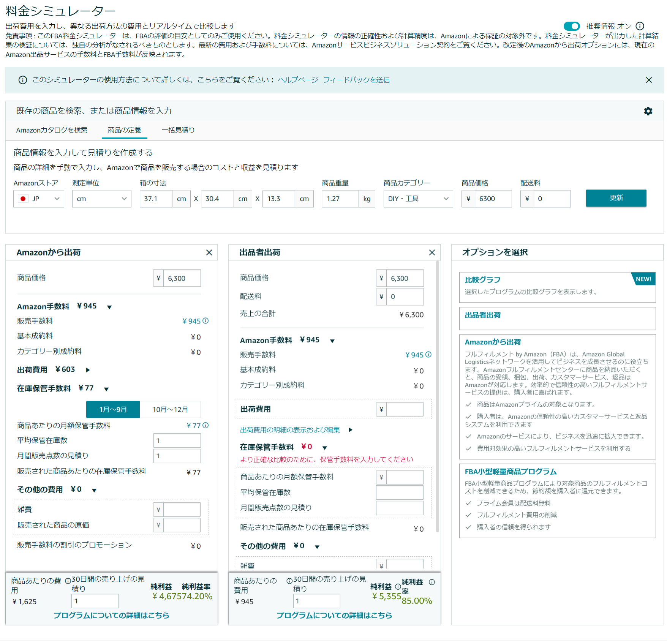
Task: Click the 雑費 field in Amazonから出荷
Action: coord(182,510)
